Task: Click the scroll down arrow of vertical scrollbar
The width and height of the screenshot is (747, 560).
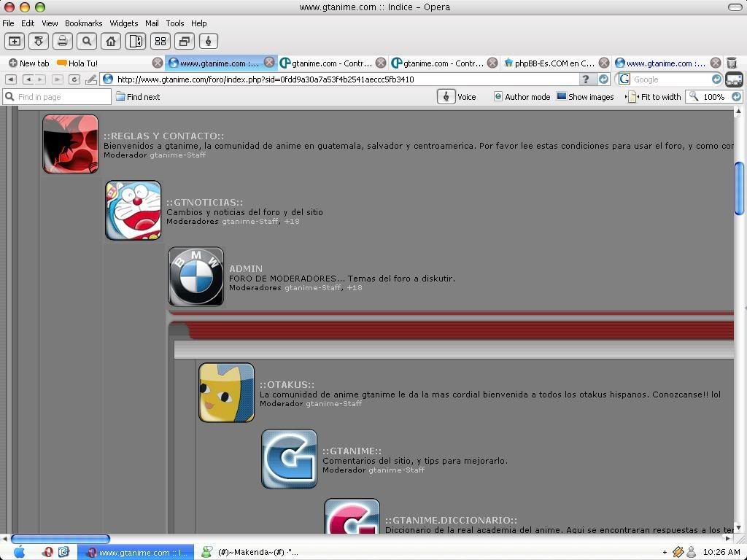Action: [739, 527]
